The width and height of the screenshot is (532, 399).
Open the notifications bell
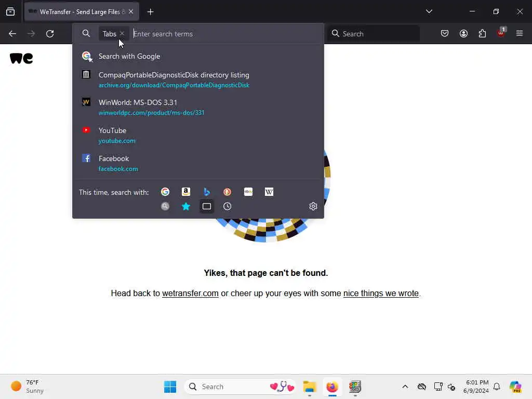(497, 387)
